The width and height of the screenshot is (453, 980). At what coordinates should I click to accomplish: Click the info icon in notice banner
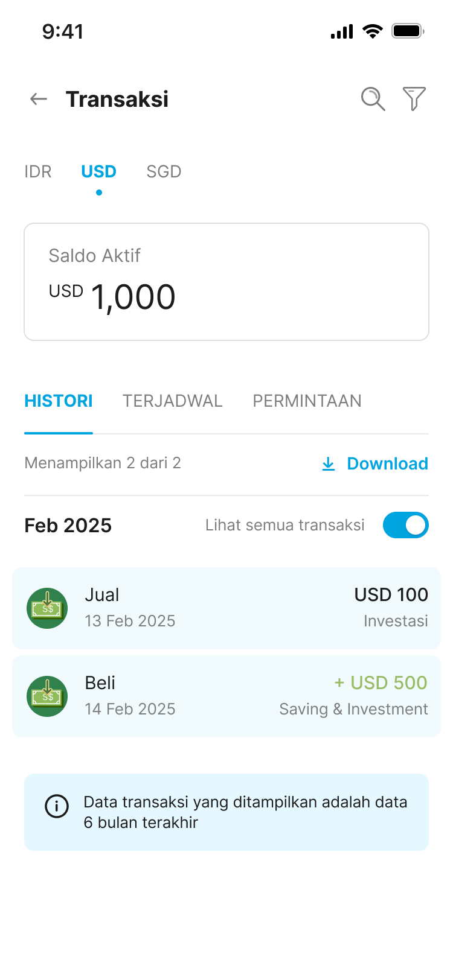tap(57, 806)
